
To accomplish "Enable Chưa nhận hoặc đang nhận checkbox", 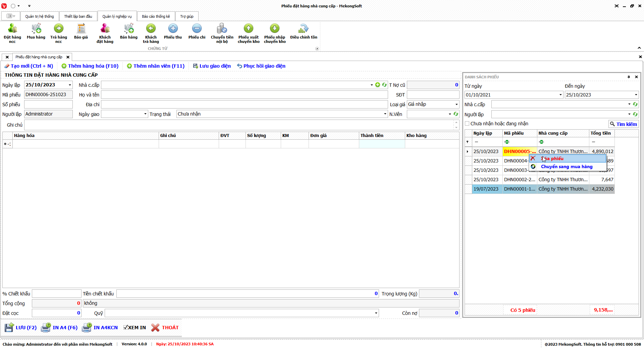I will point(467,124).
